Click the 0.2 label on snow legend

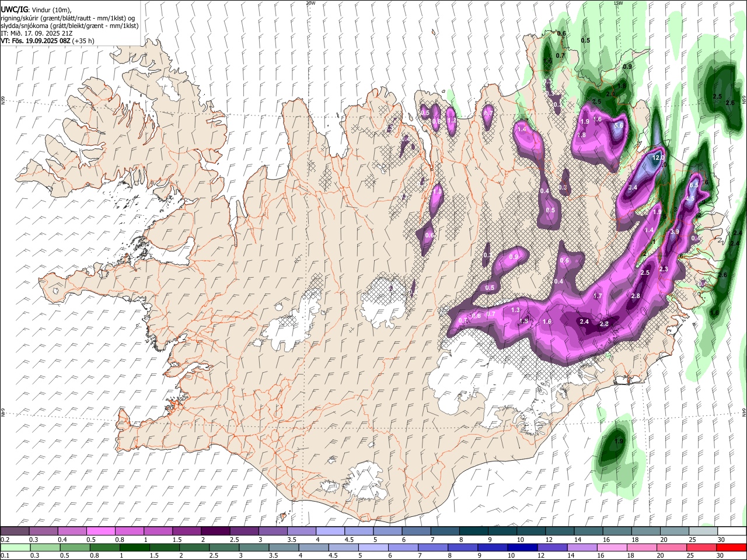click(x=5, y=540)
